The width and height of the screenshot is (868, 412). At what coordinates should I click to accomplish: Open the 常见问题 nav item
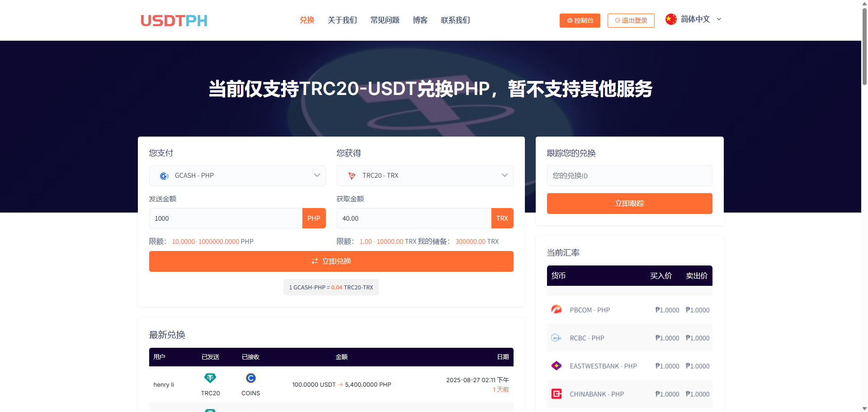pos(385,20)
